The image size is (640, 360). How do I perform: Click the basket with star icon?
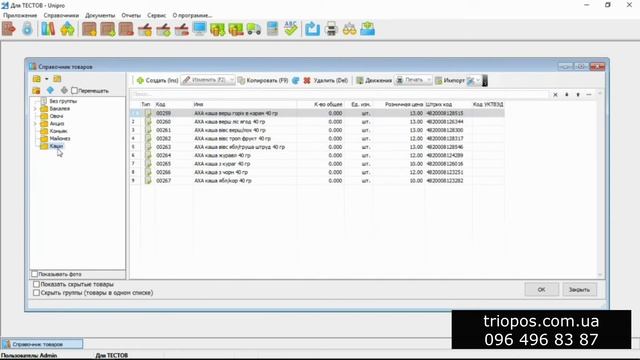[145, 29]
